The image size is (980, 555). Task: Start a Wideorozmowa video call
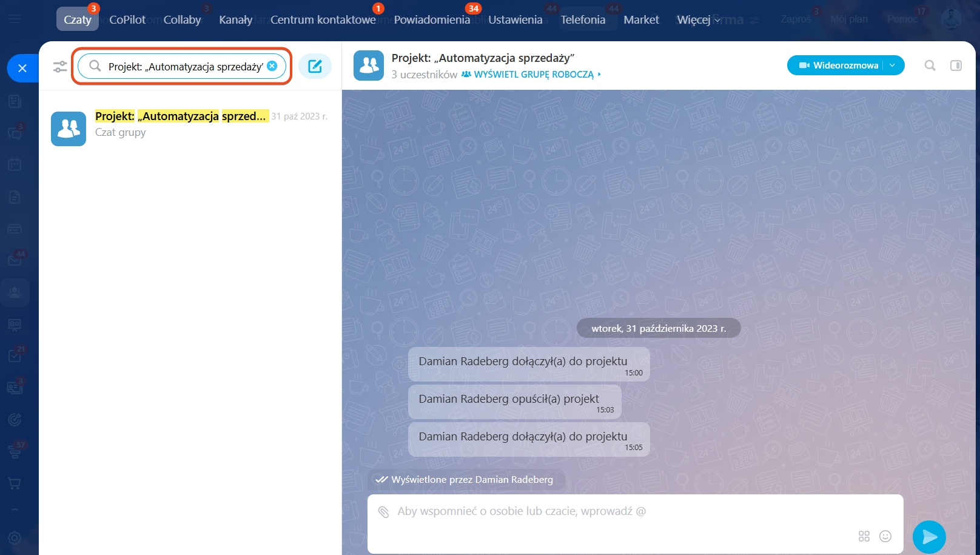click(x=839, y=65)
